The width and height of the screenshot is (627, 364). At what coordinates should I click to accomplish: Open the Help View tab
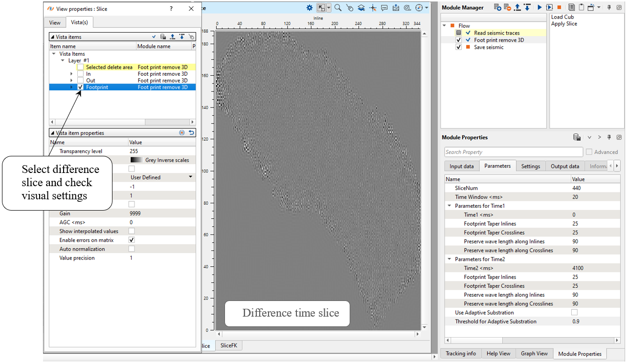498,353
